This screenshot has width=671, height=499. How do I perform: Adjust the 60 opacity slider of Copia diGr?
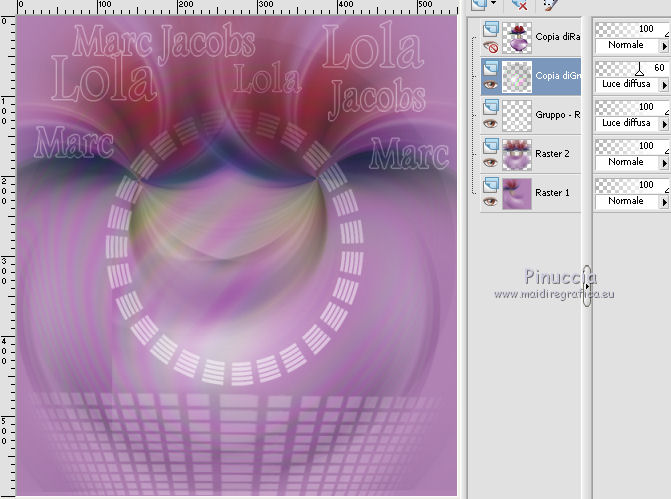(632, 68)
